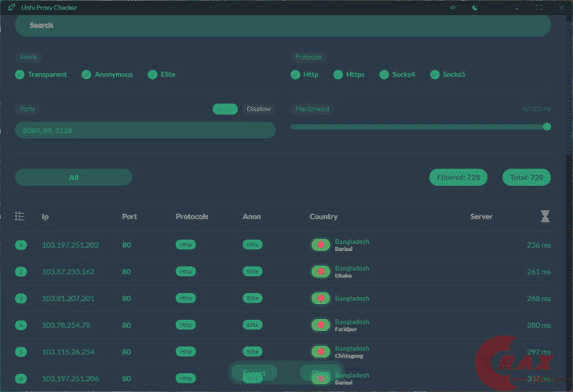The height and width of the screenshot is (392, 573).
Task: Switch ports mode to Disallow
Action: 259,109
